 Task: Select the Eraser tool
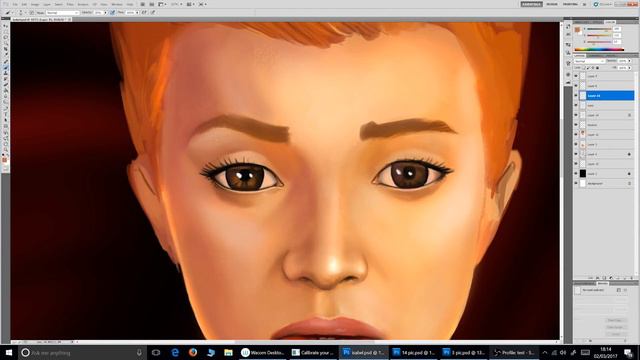6,85
